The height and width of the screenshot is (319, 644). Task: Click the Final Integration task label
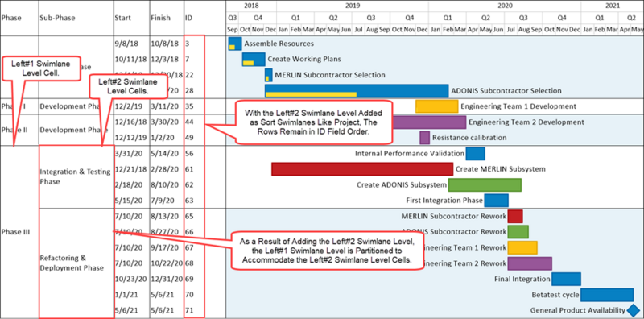click(522, 279)
